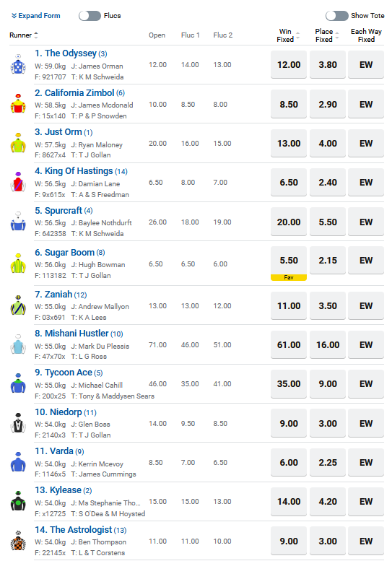Click The Odyssey jockey silks icon

pyautogui.click(x=18, y=64)
